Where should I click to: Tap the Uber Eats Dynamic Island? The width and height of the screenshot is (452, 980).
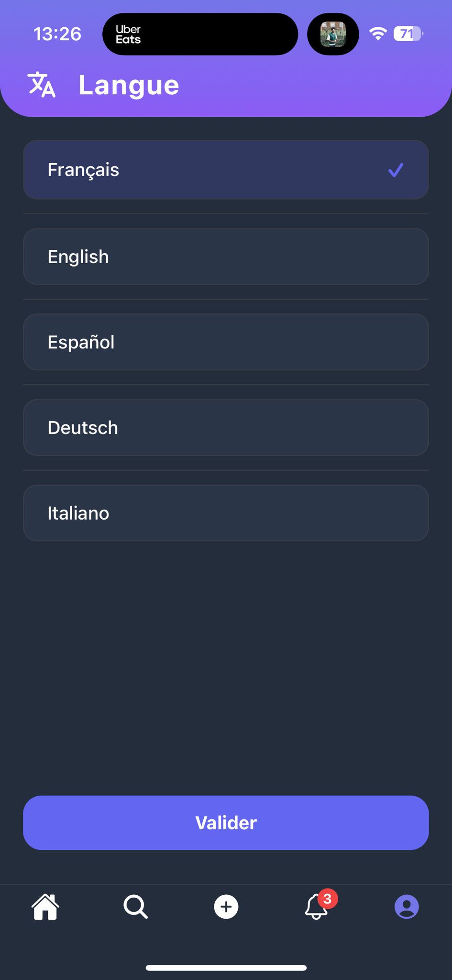point(200,34)
